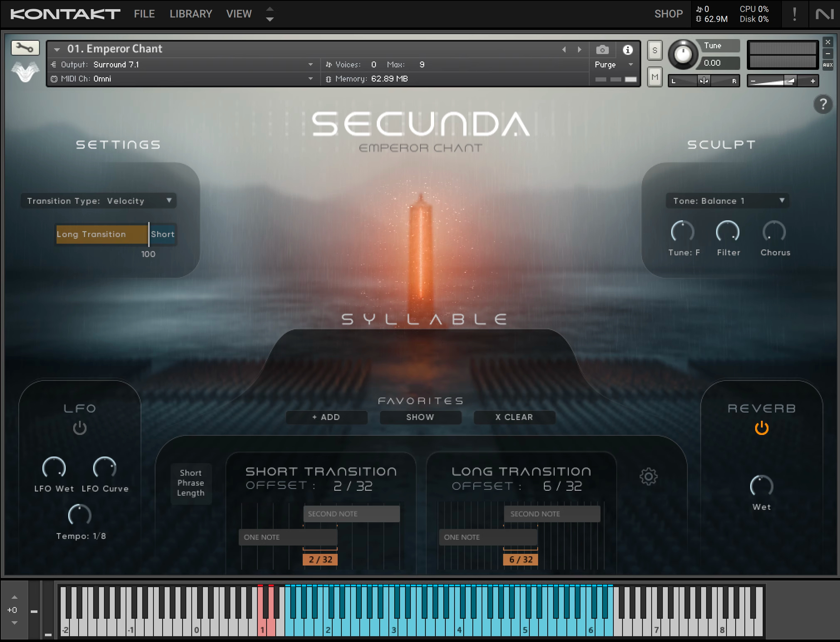Open the Purge dropdown menu
Screen dimensions: 840x642
(x=614, y=64)
